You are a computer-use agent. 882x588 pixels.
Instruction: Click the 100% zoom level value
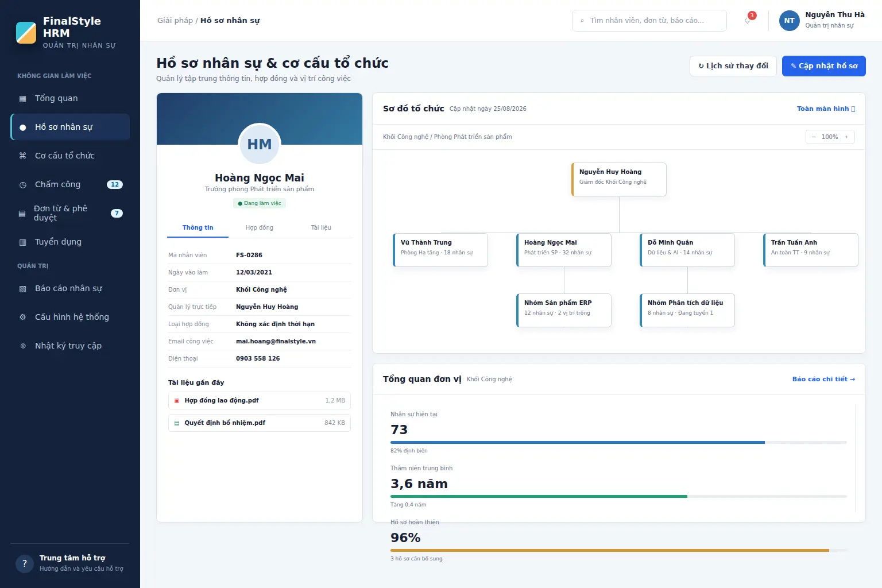pyautogui.click(x=830, y=137)
